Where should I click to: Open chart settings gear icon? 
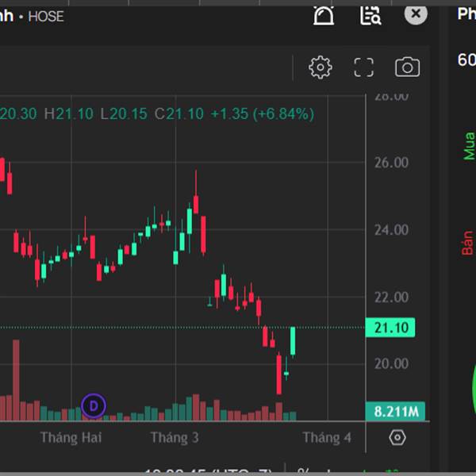click(321, 67)
